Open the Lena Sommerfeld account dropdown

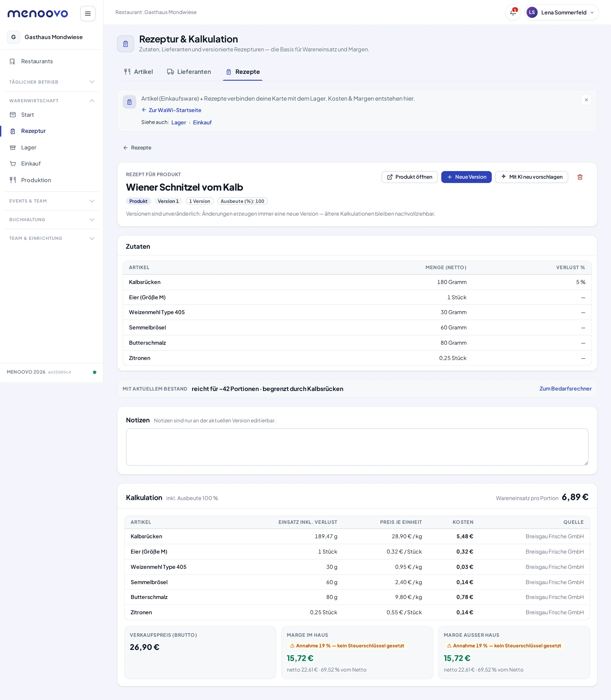562,13
